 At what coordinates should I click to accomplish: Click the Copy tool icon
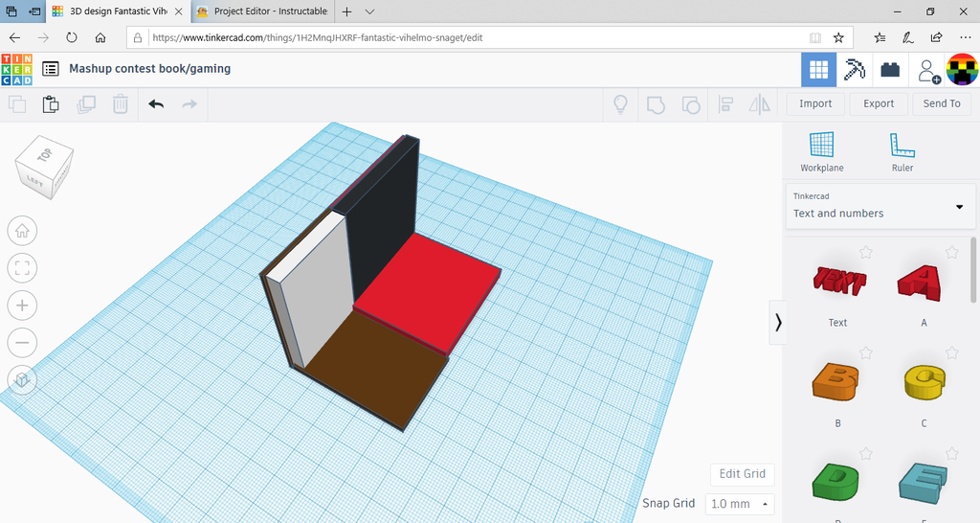pos(17,103)
